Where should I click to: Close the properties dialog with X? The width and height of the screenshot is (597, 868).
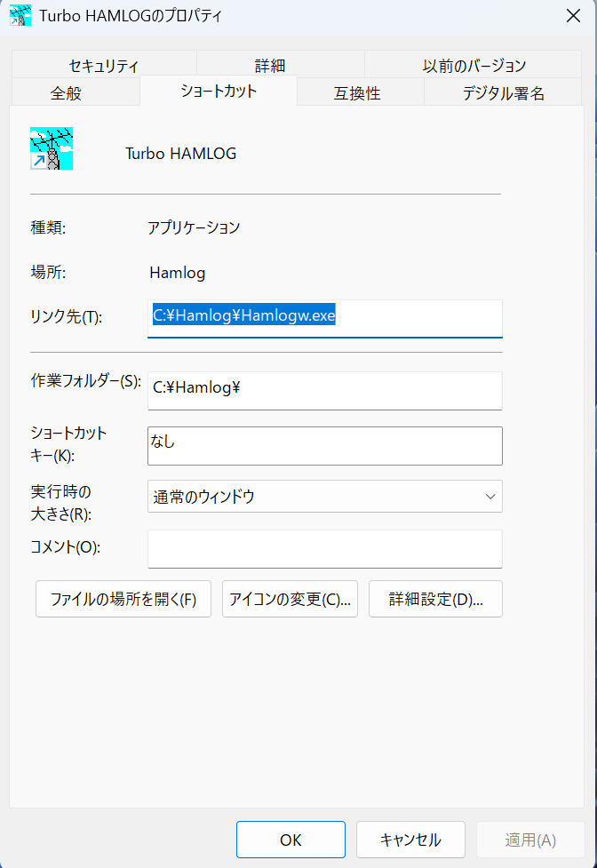(x=574, y=15)
